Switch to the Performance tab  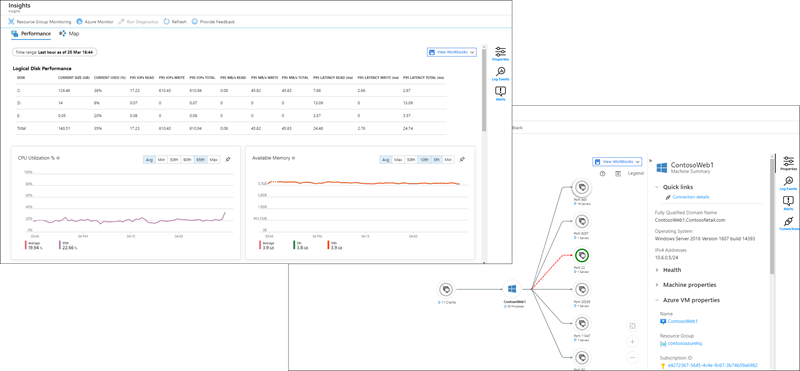coord(31,34)
